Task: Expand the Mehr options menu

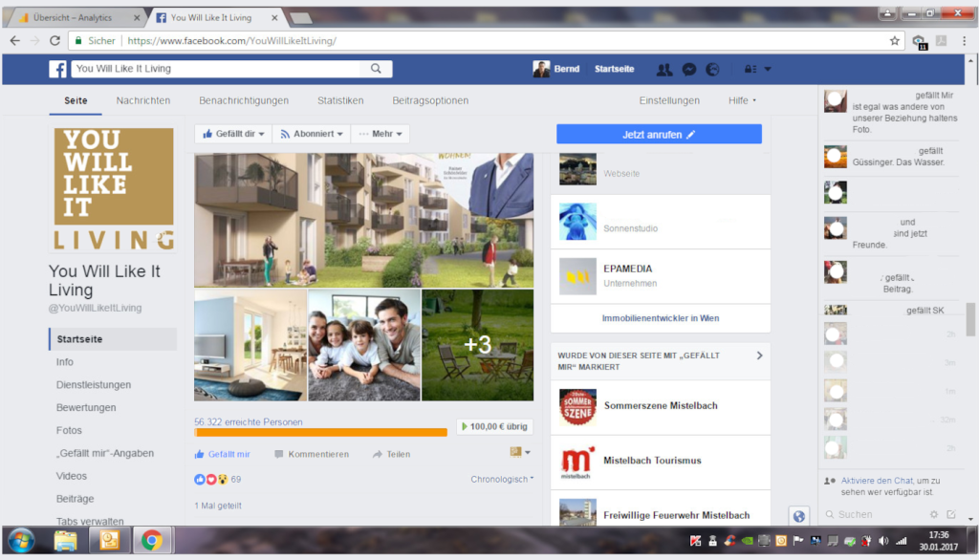Action: tap(381, 134)
